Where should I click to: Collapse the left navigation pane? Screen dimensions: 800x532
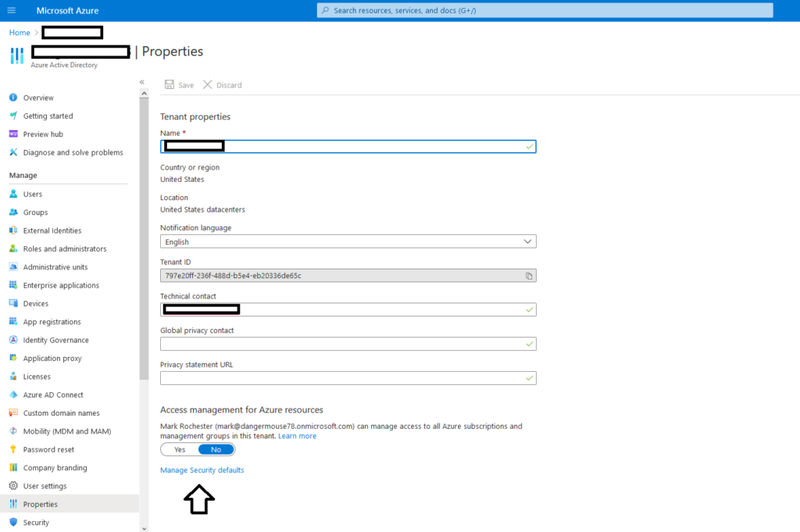142,82
